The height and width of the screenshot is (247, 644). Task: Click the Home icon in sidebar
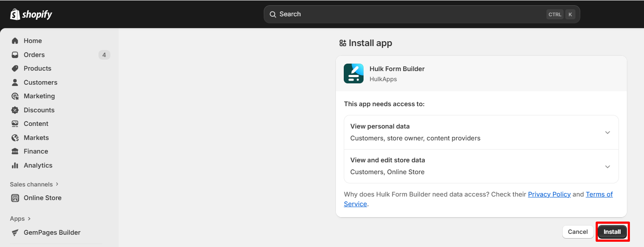click(x=15, y=41)
